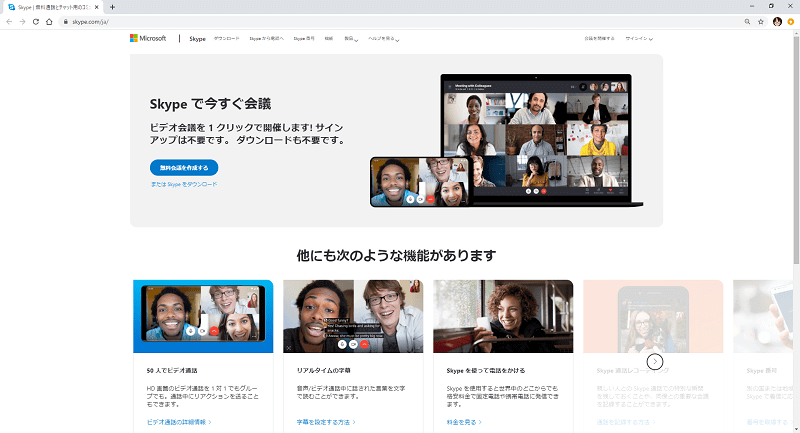The width and height of the screenshot is (800, 433).
Task: Expand the 製品 dropdown menu
Action: (x=351, y=39)
